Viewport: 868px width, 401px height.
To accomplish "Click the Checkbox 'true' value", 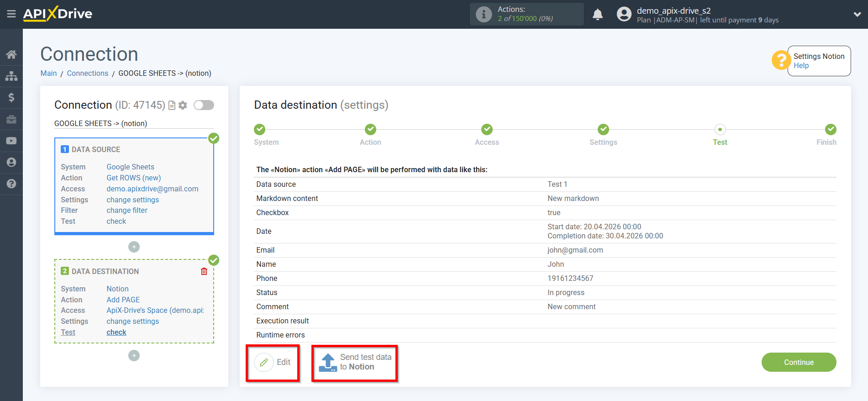I will coord(554,212).
